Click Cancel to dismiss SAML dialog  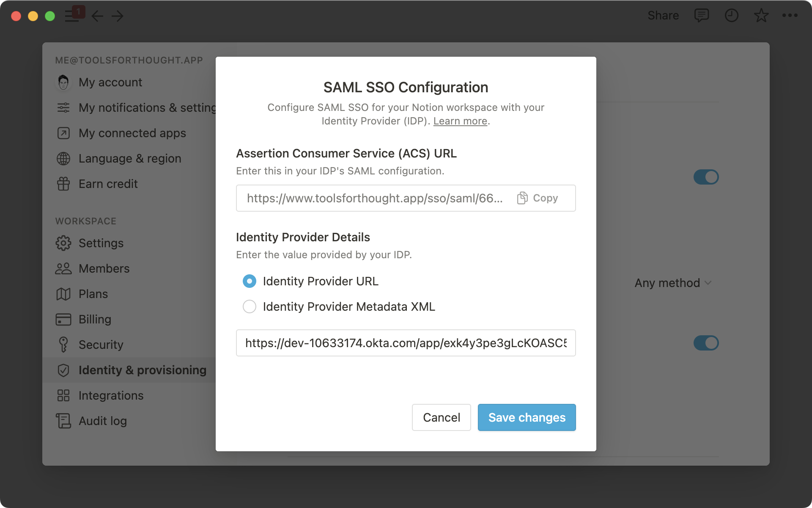pos(441,417)
